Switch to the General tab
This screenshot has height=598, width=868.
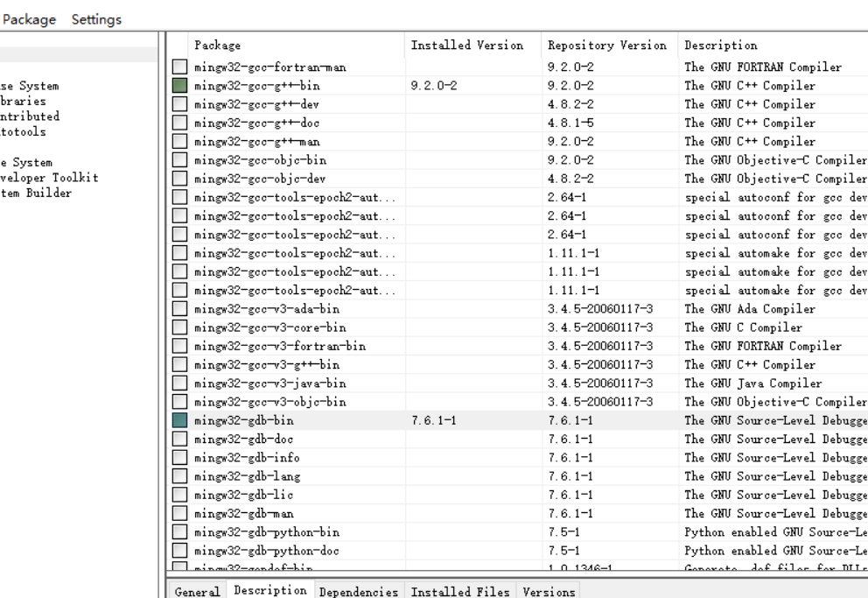tap(198, 592)
